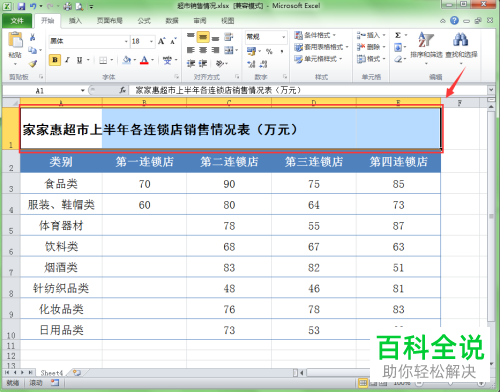Open Format as Table (套用表格格式) menu
The height and width of the screenshot is (392, 500).
322,47
